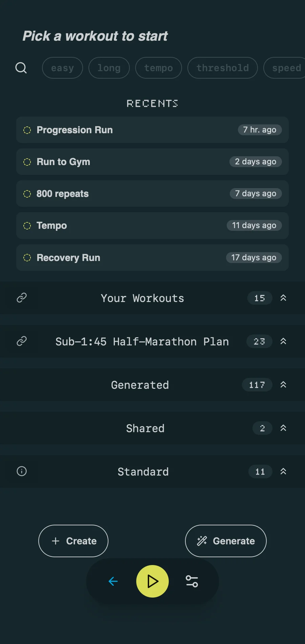Click the dashed circle icon beside Tempo
This screenshot has height=644, width=305.
pyautogui.click(x=27, y=226)
